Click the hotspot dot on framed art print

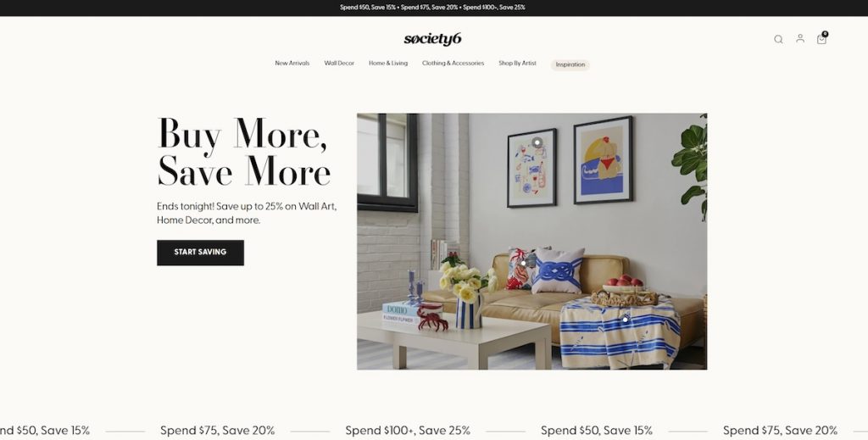pos(537,142)
